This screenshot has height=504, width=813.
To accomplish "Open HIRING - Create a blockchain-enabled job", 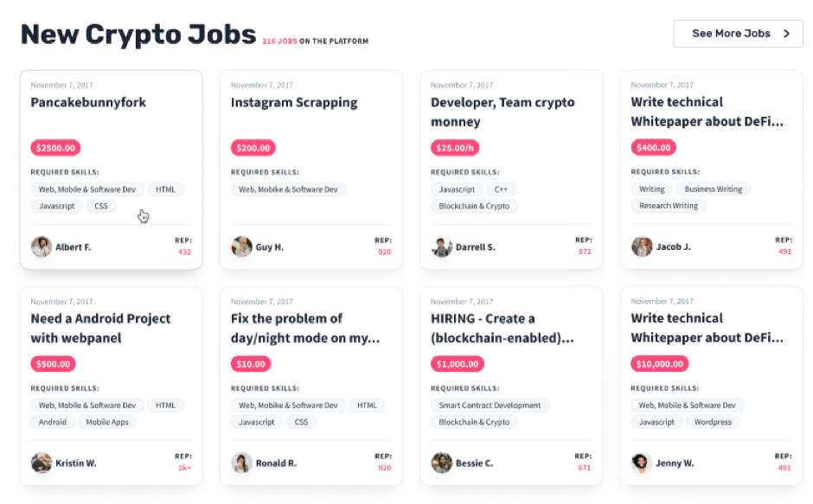I will tap(503, 329).
